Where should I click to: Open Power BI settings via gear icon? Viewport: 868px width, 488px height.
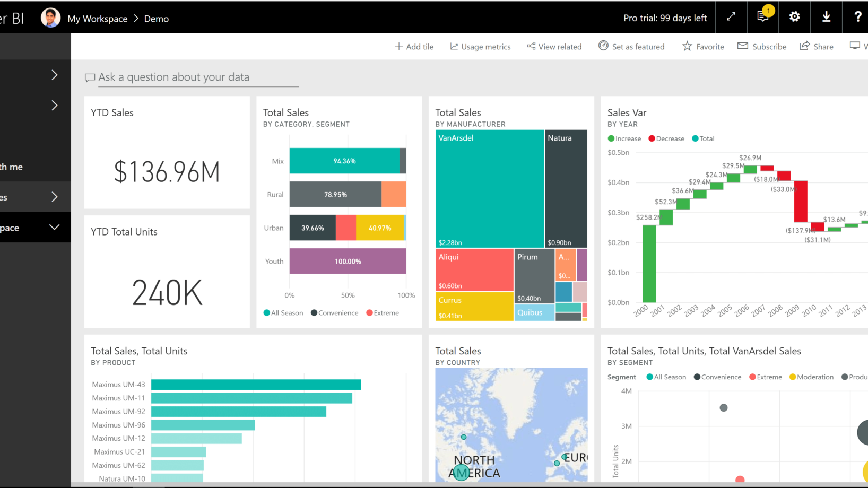[x=794, y=16]
